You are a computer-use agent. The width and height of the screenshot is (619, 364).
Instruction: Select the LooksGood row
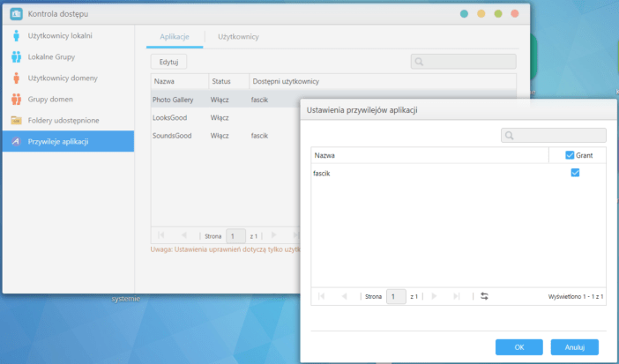(226, 117)
